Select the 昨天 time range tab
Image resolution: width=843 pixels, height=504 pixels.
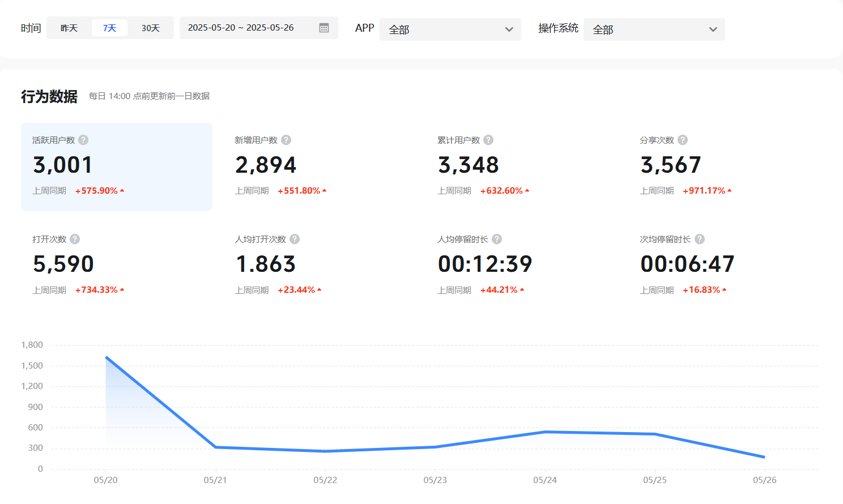[x=69, y=28]
